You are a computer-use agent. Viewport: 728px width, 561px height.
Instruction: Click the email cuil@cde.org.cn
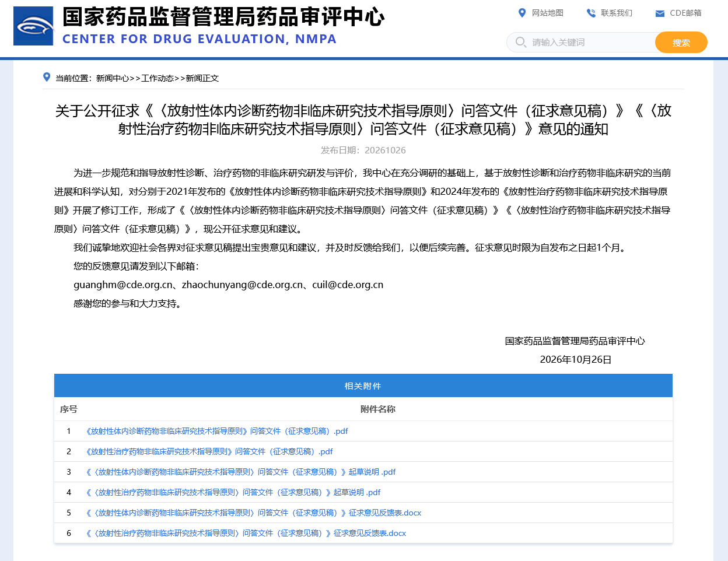(348, 285)
